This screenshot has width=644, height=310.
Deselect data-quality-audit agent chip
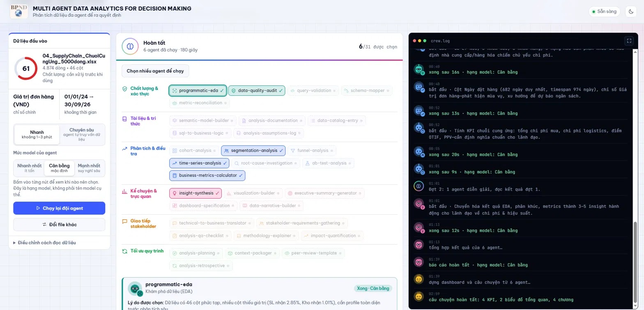[x=257, y=90]
